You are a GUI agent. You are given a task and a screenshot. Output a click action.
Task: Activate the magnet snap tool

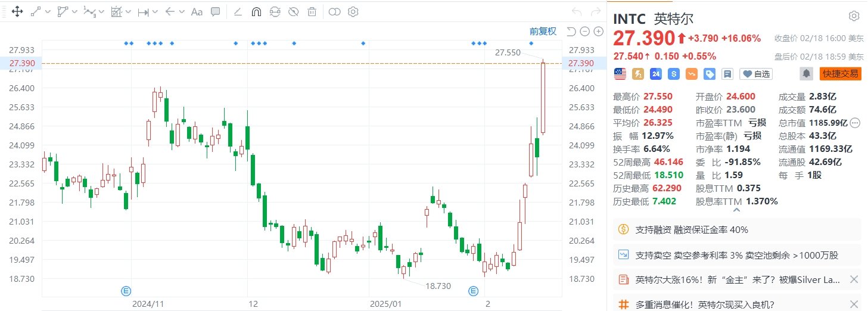click(256, 11)
